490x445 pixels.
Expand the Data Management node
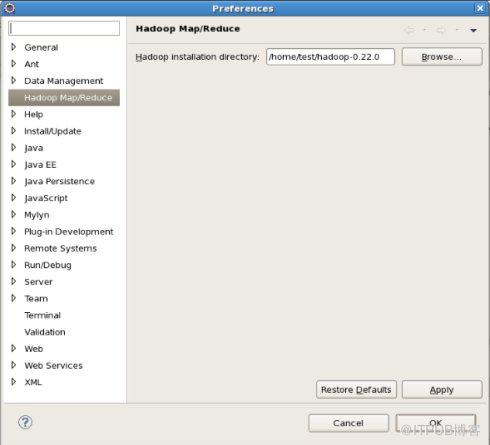coord(13,80)
